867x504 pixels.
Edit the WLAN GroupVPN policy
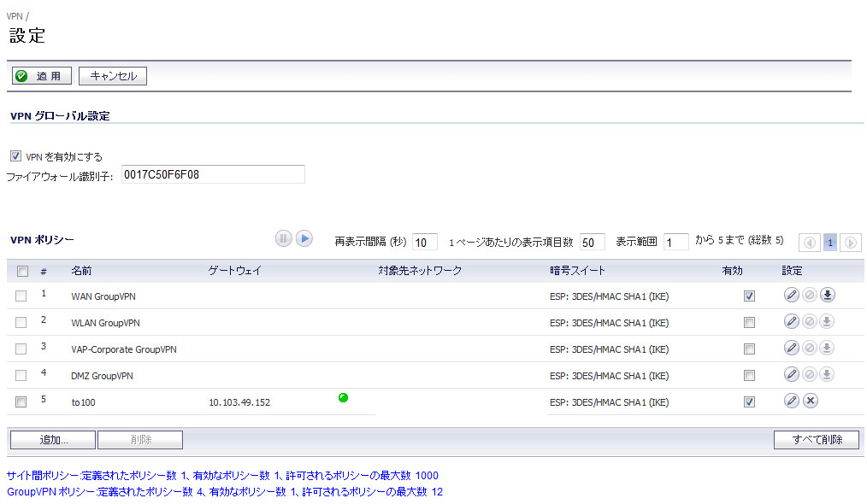791,321
